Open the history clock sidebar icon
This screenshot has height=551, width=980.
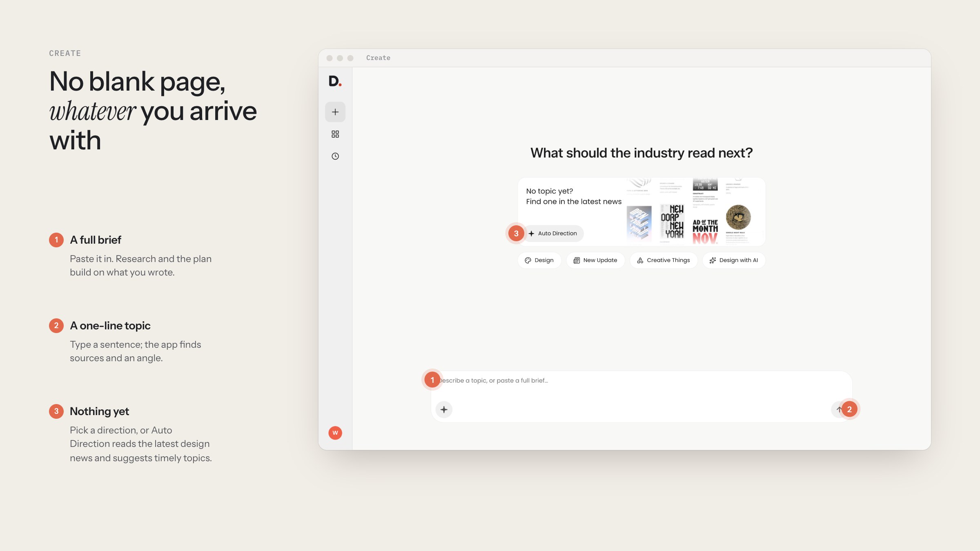pyautogui.click(x=335, y=156)
